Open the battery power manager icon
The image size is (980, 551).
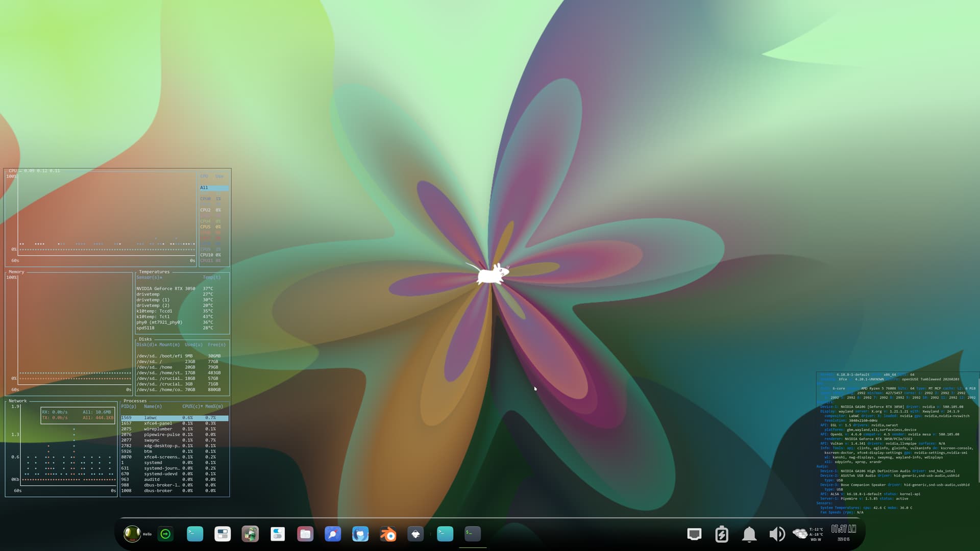(721, 534)
